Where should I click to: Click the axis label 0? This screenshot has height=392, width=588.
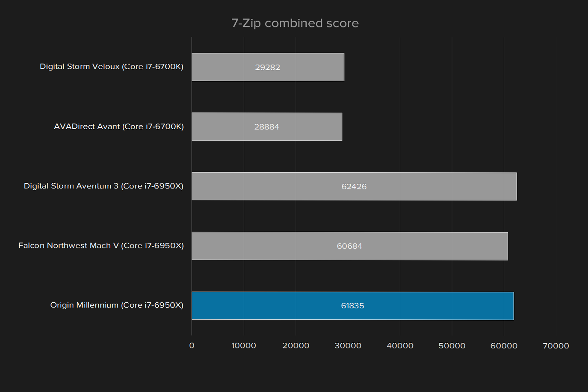(x=192, y=346)
